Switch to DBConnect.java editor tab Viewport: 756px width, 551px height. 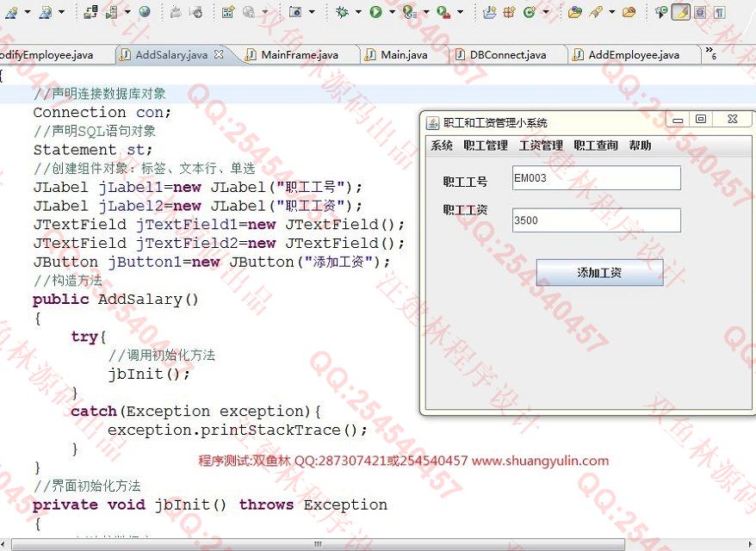[x=508, y=55]
